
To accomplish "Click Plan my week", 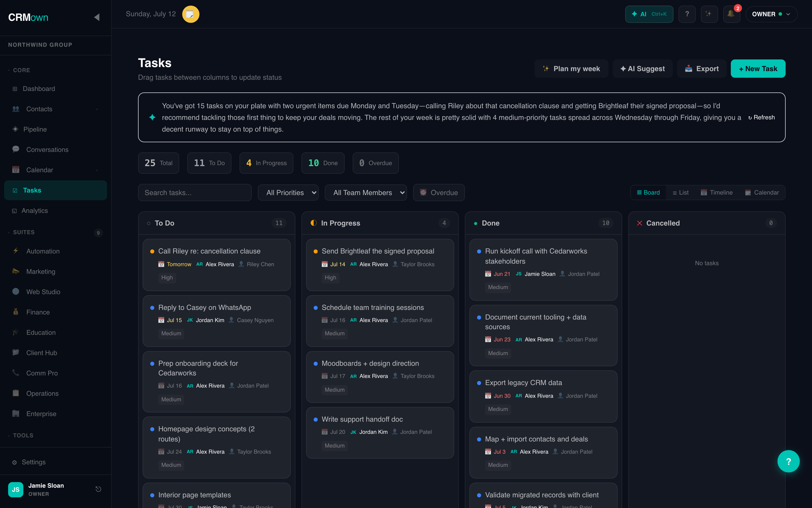I will coord(571,69).
